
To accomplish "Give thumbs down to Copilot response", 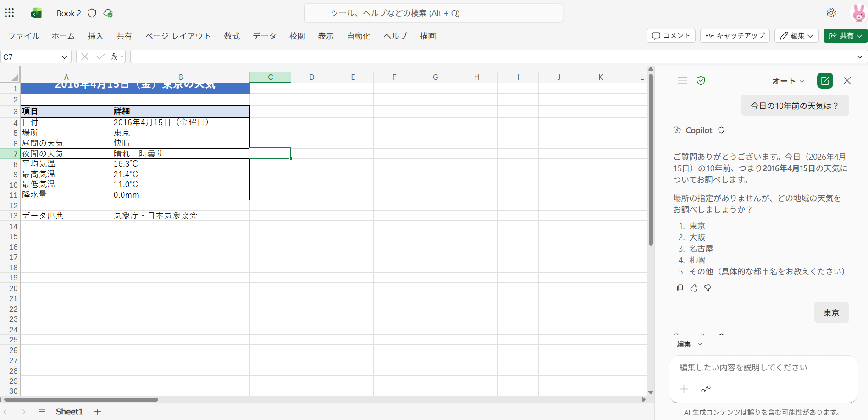I will point(708,288).
